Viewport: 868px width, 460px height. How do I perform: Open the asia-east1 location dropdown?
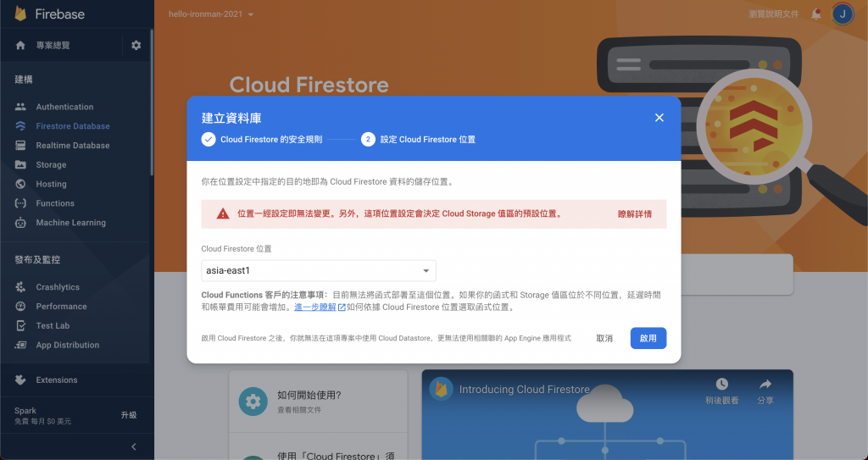(319, 271)
